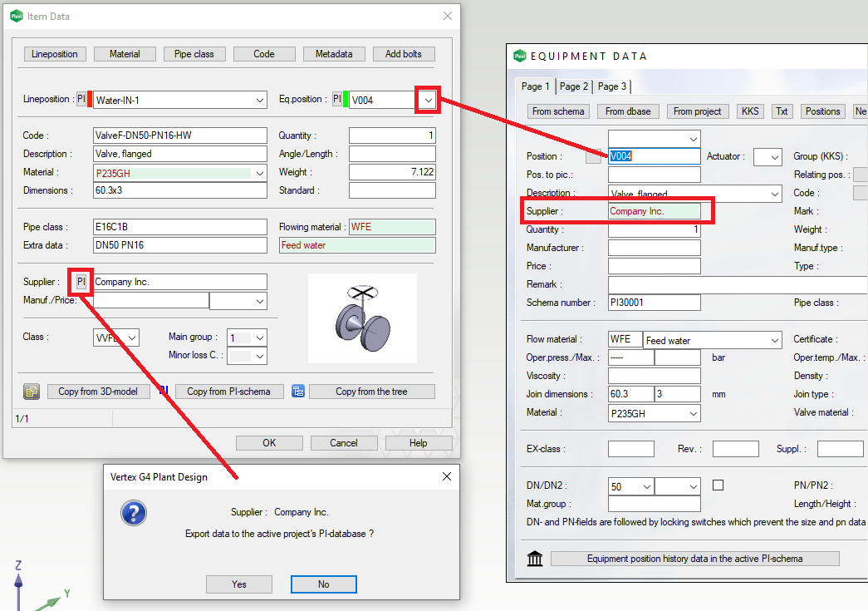The image size is (868, 611).
Task: Click the Txt button
Action: 782,111
